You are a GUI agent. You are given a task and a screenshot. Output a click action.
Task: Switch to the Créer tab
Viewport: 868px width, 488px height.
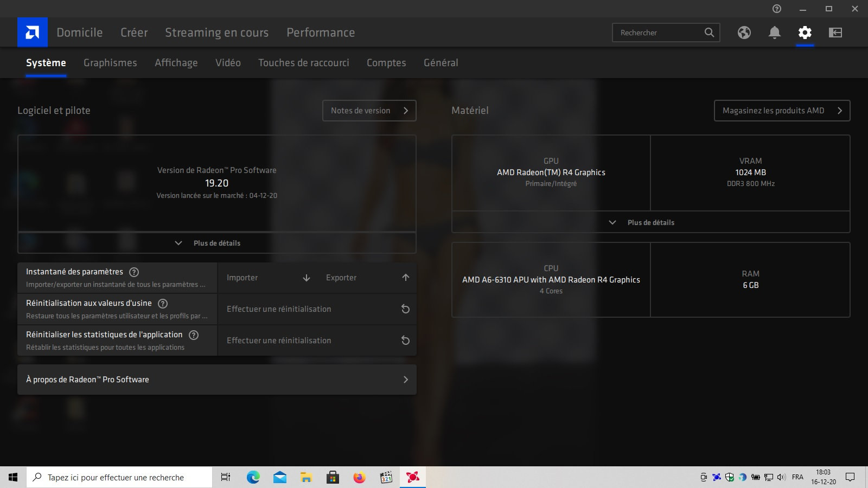click(134, 33)
